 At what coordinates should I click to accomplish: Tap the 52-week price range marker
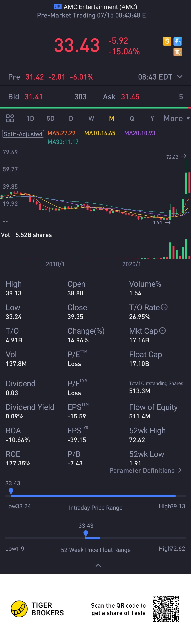click(86, 533)
